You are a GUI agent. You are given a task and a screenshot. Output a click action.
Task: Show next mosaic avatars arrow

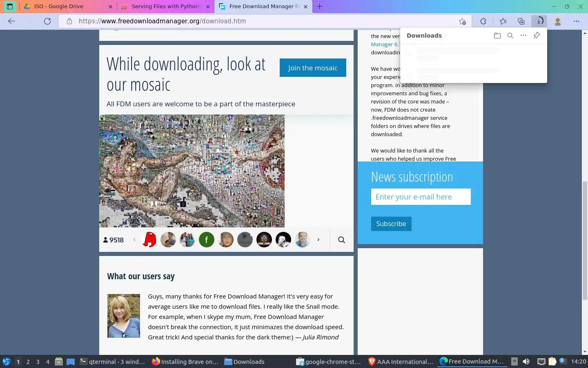pos(318,240)
